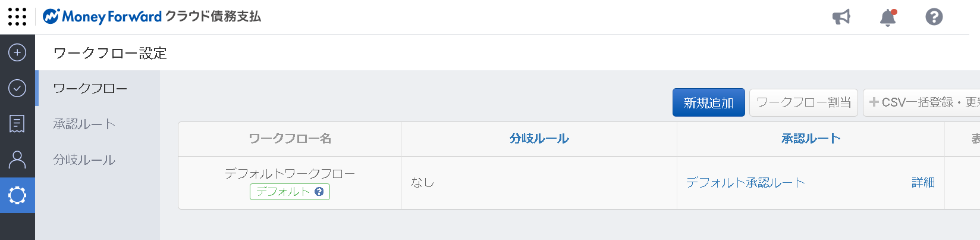The image size is (980, 240).
Task: Click the 詳細 link
Action: pos(924,183)
